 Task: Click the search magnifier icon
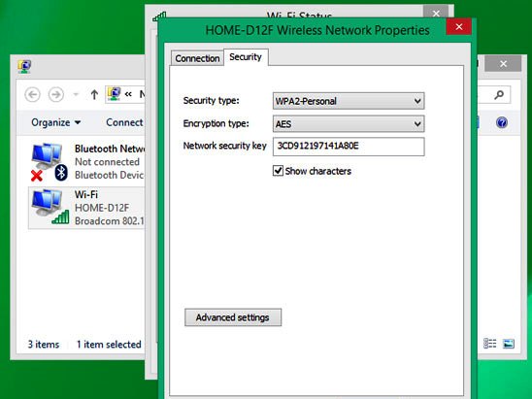coord(499,95)
